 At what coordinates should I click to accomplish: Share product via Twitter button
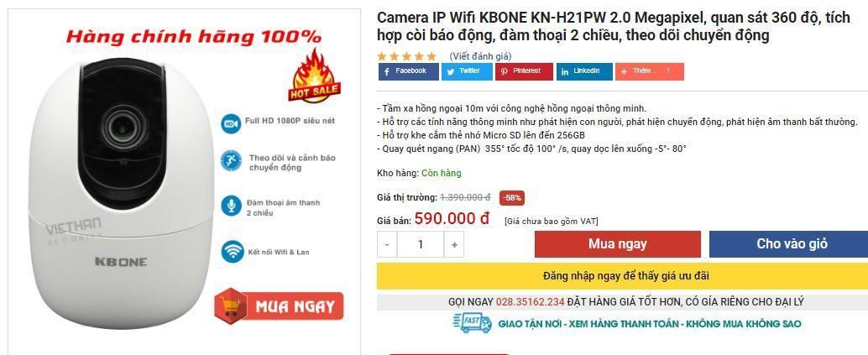pos(467,71)
